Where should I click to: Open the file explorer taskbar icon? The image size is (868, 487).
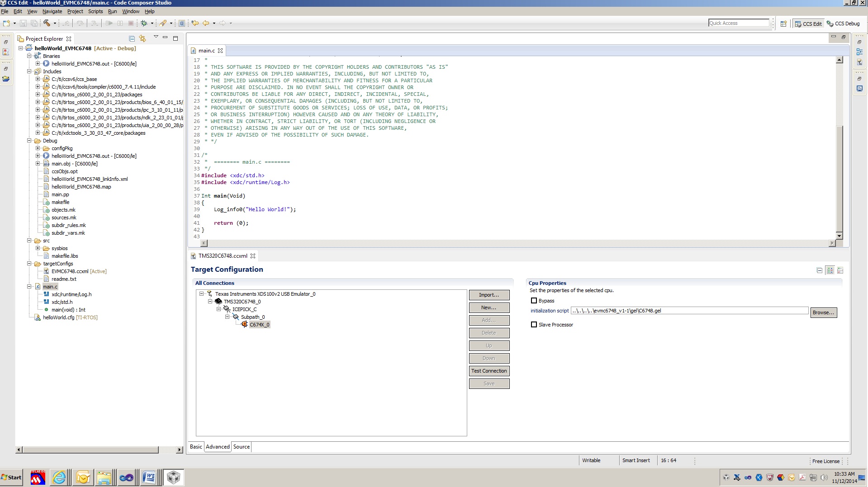pyautogui.click(x=104, y=478)
